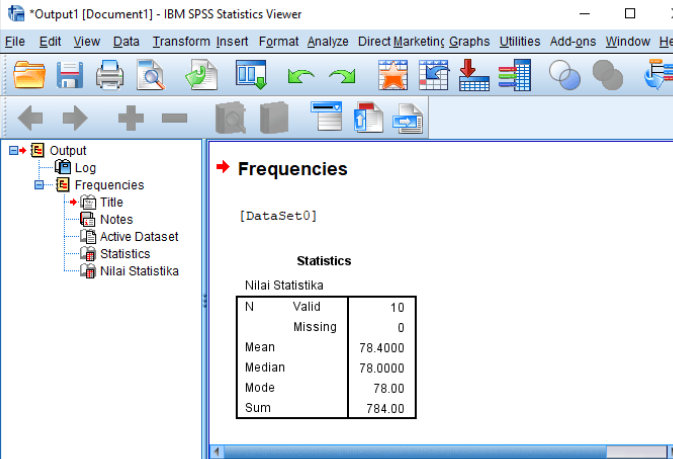Open the Transform menu
This screenshot has width=673, height=459.
pos(181,41)
